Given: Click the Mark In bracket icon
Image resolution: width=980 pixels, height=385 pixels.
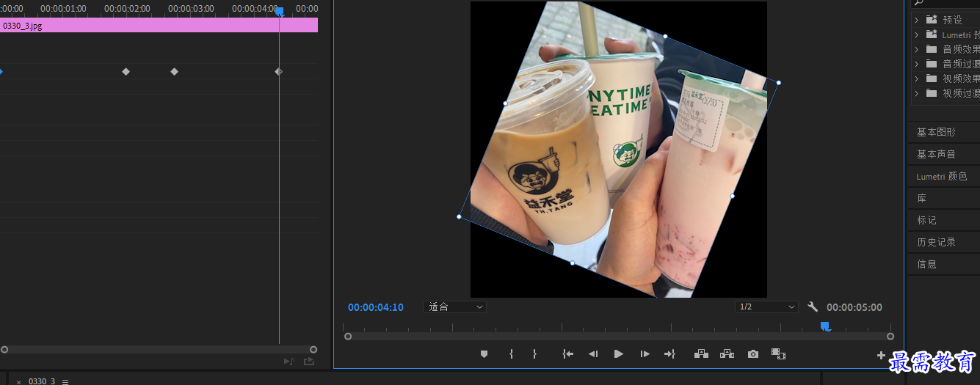Looking at the screenshot, I should (511, 353).
